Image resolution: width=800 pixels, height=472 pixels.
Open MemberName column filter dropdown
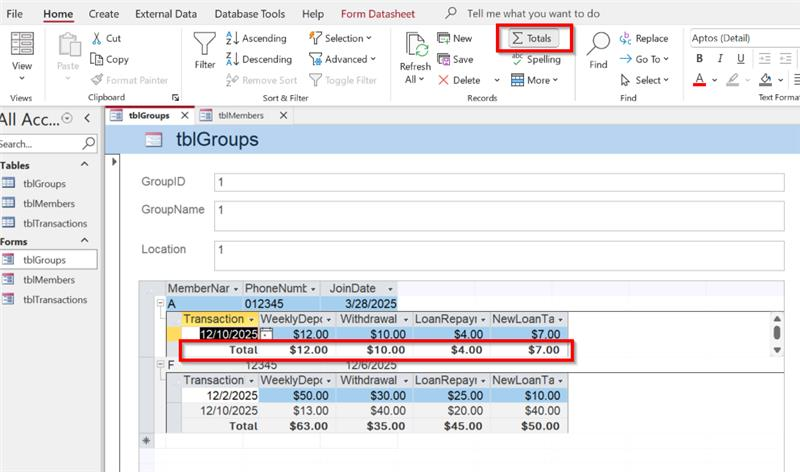pyautogui.click(x=236, y=289)
